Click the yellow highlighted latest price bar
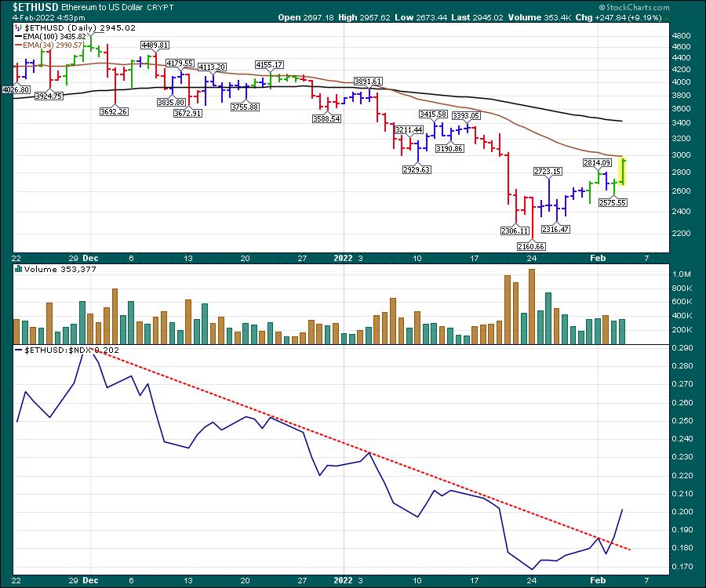 pyautogui.click(x=624, y=172)
